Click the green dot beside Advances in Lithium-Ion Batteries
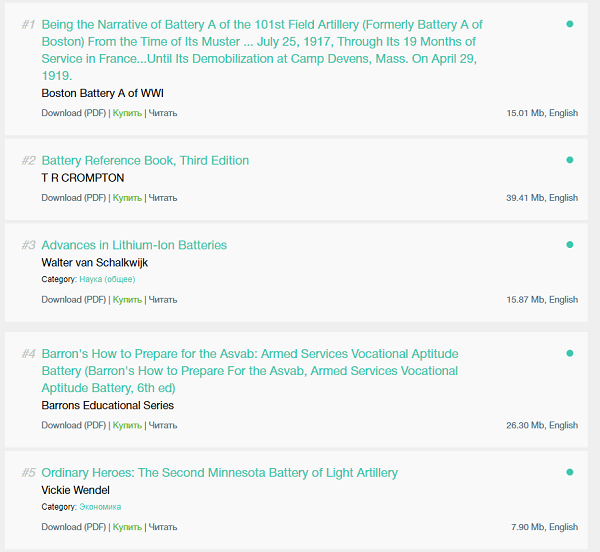The width and height of the screenshot is (600, 552). (570, 245)
